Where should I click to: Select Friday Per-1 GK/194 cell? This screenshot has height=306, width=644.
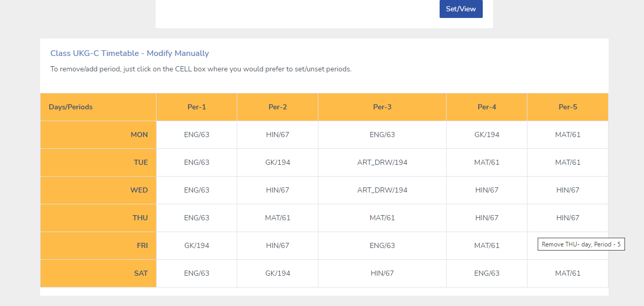coord(197,246)
